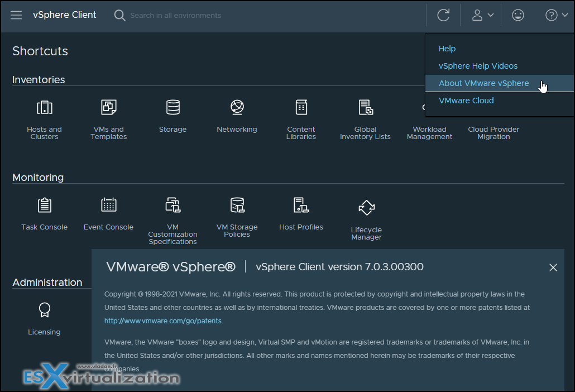Click the Lifecycle Manager label
Screen dimensions: 575x392
(366, 233)
